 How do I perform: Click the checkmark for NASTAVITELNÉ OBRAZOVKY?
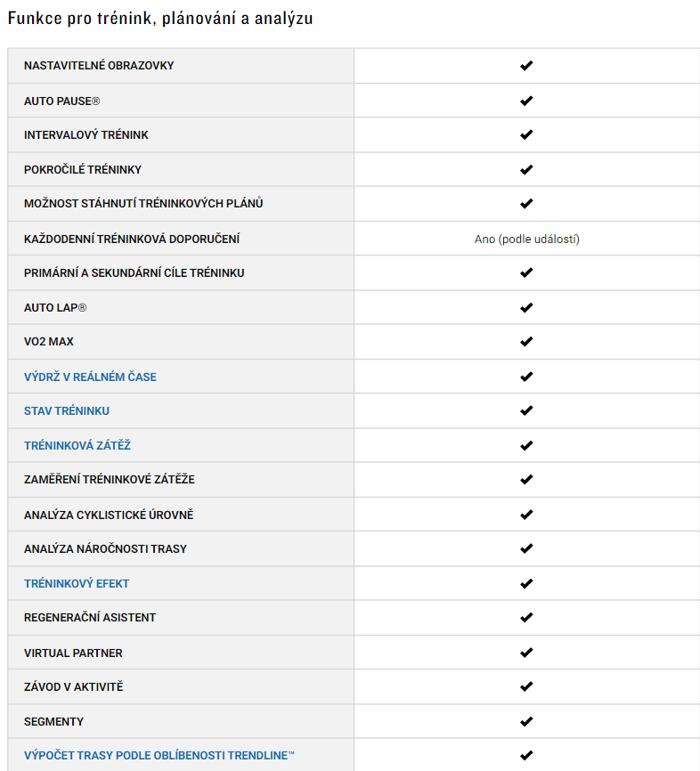pyautogui.click(x=526, y=65)
